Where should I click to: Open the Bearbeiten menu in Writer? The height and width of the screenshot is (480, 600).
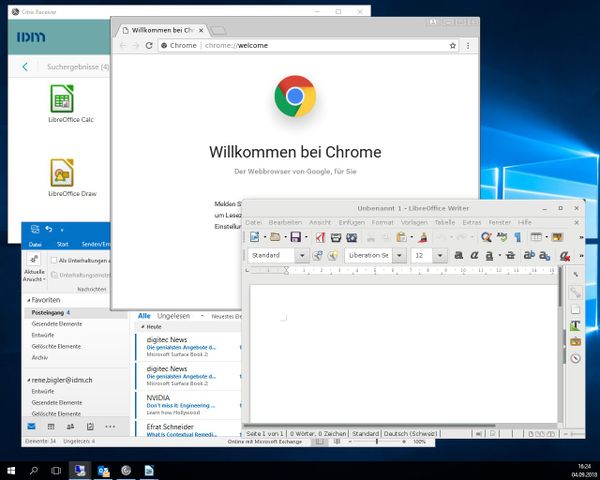pos(285,222)
